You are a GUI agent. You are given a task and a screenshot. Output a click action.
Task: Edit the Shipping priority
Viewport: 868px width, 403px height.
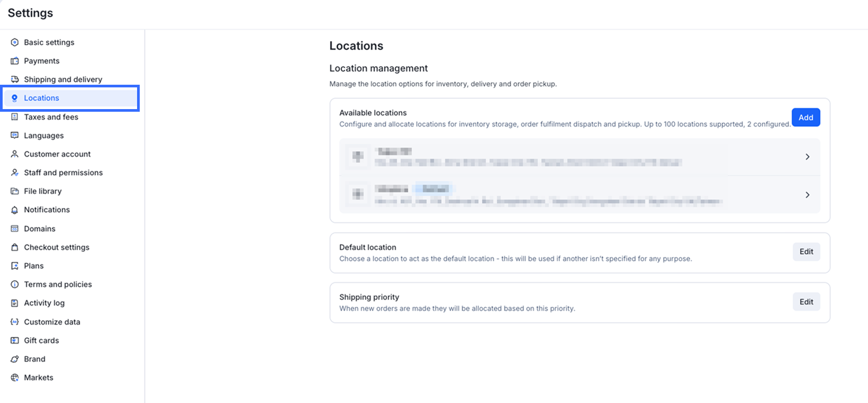(x=806, y=302)
